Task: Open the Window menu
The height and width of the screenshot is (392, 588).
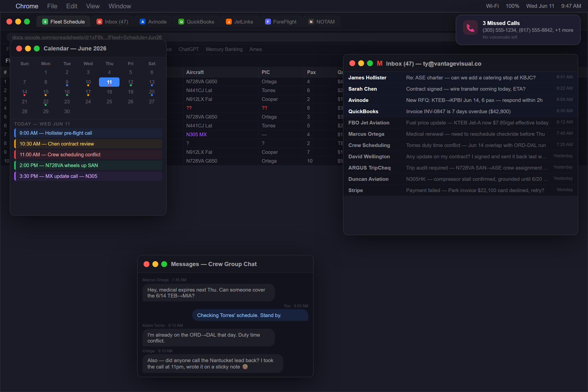Action: (x=120, y=6)
